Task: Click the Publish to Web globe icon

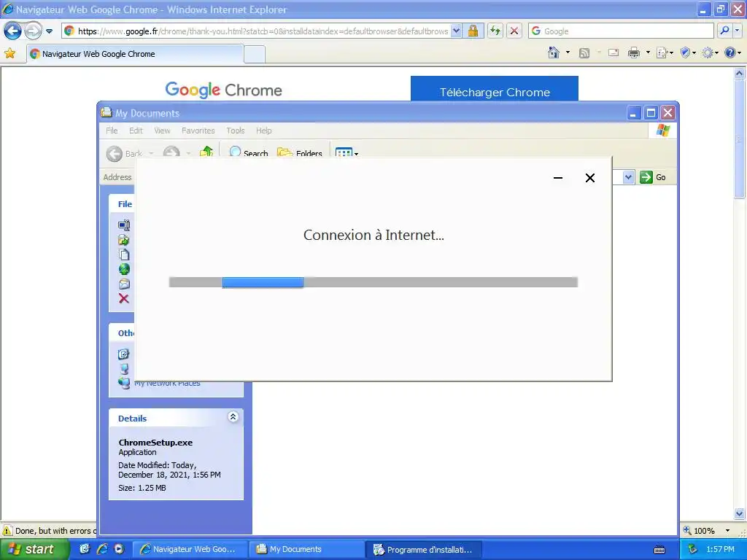Action: point(124,269)
